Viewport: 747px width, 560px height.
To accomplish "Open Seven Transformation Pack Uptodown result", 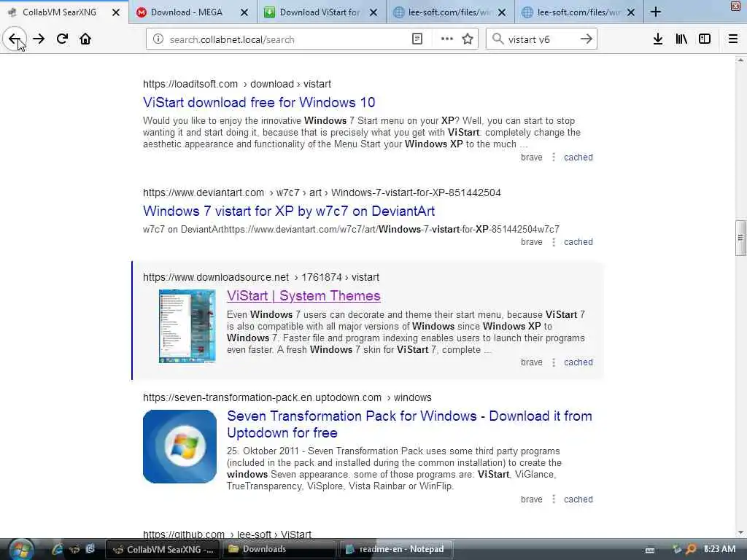I will (x=409, y=424).
